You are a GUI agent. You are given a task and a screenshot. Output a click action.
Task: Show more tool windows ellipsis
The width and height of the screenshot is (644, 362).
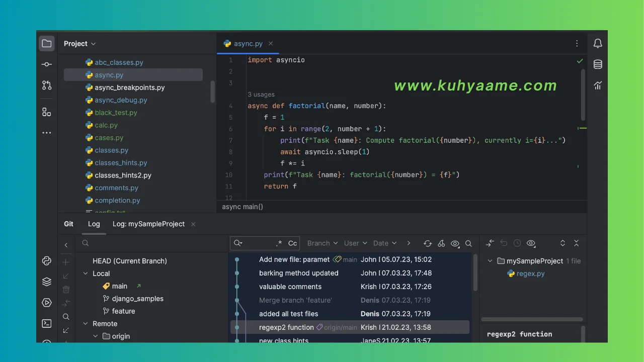coord(47,133)
